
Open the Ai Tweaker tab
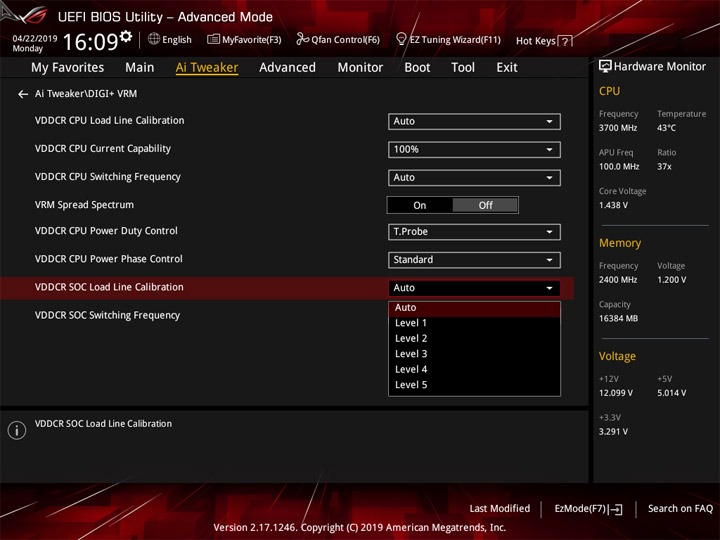(x=207, y=68)
